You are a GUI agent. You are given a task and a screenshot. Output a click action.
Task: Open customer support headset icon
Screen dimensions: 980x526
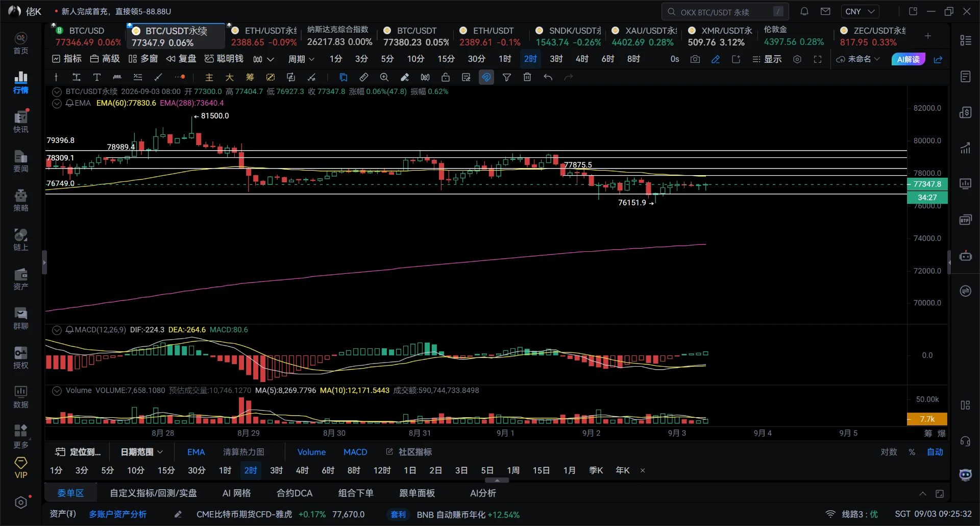tap(965, 441)
